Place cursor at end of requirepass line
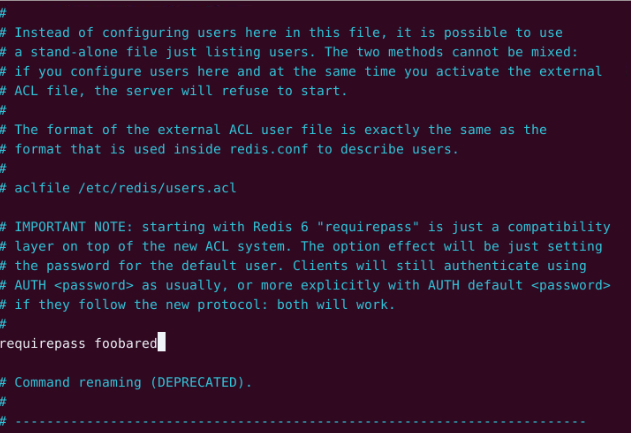 (160, 343)
